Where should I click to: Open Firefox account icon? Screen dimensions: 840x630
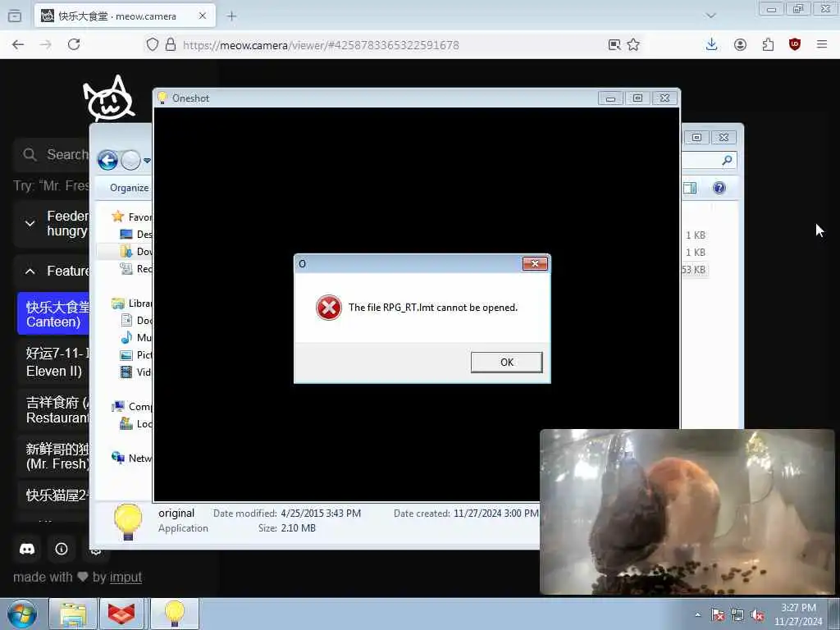click(740, 44)
